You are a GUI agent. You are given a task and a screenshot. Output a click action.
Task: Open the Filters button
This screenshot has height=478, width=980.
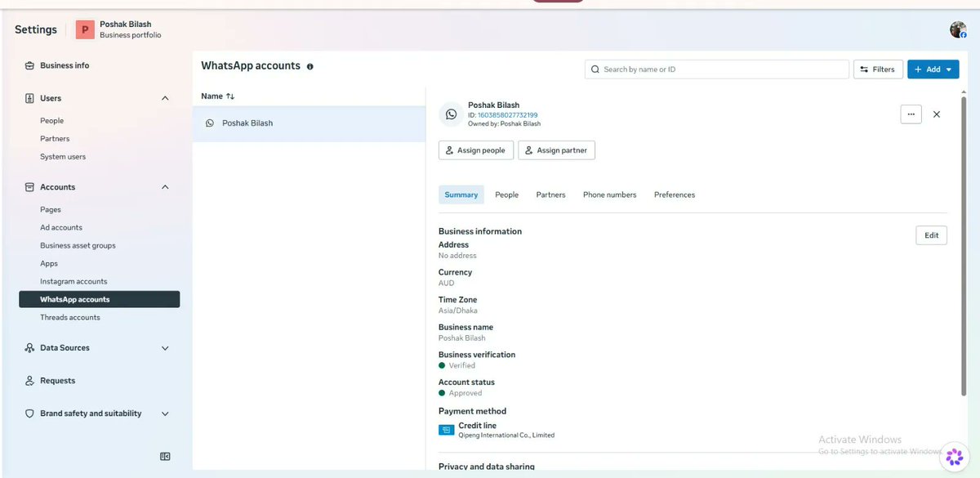879,69
